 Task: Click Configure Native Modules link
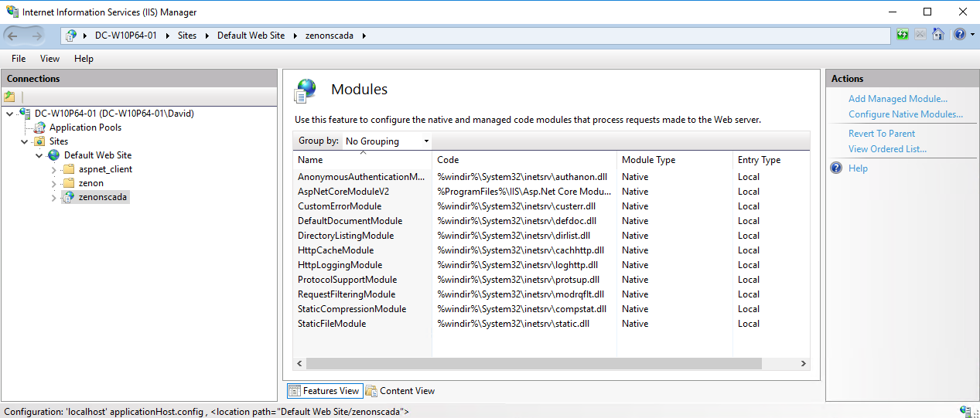click(906, 114)
